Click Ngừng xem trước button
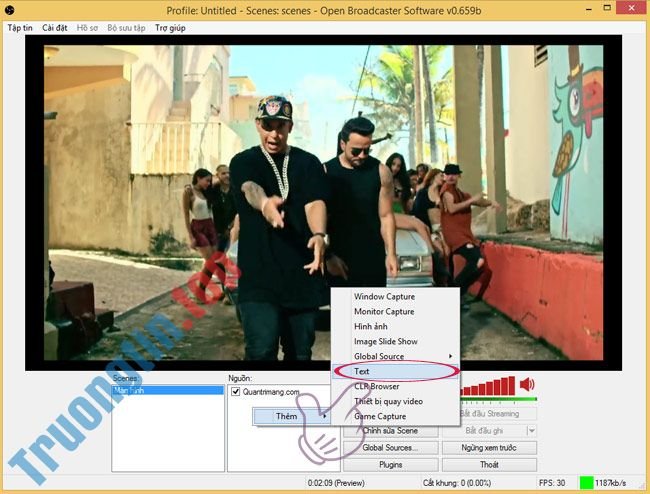650x494 pixels. [489, 448]
